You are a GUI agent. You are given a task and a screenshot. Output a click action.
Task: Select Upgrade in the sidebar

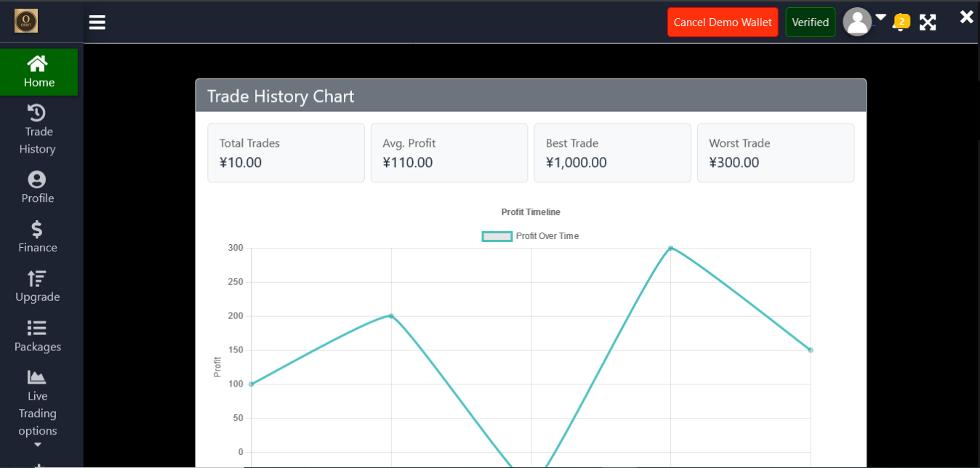39,286
